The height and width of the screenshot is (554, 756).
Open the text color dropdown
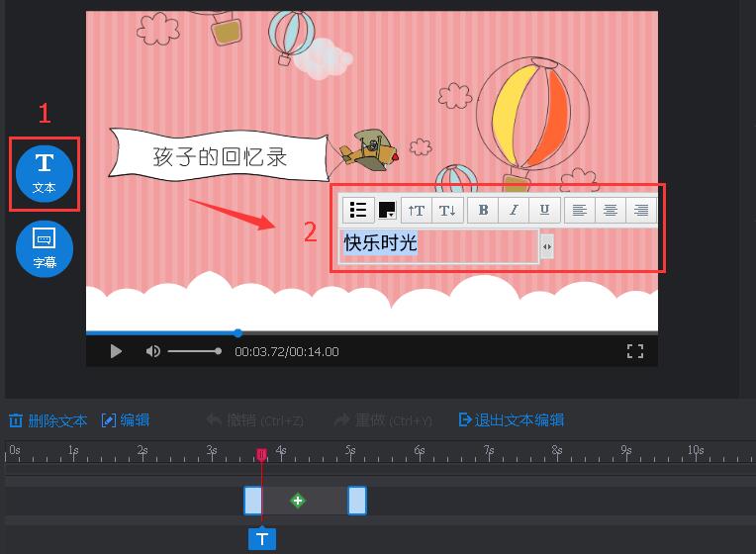tap(388, 210)
